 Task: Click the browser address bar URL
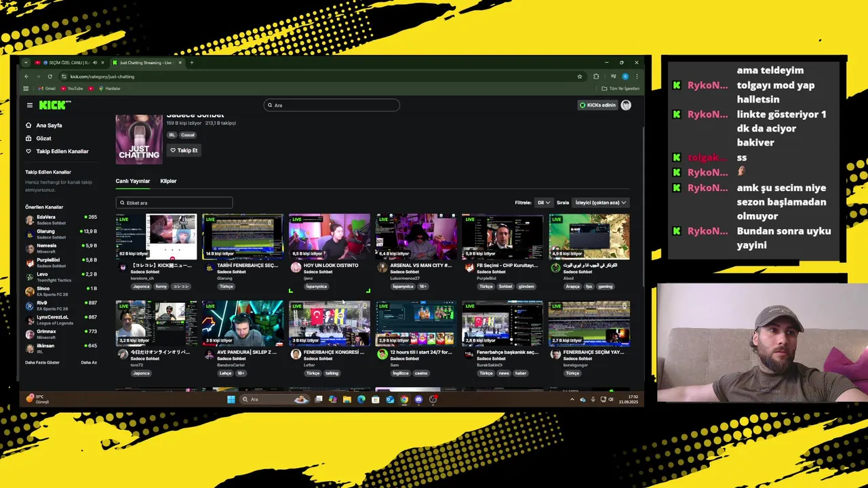[x=102, y=77]
